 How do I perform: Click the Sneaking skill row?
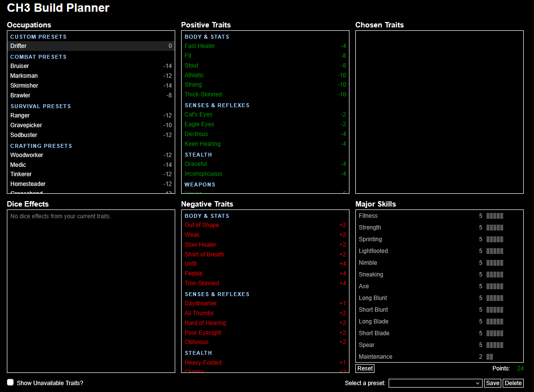pos(440,275)
